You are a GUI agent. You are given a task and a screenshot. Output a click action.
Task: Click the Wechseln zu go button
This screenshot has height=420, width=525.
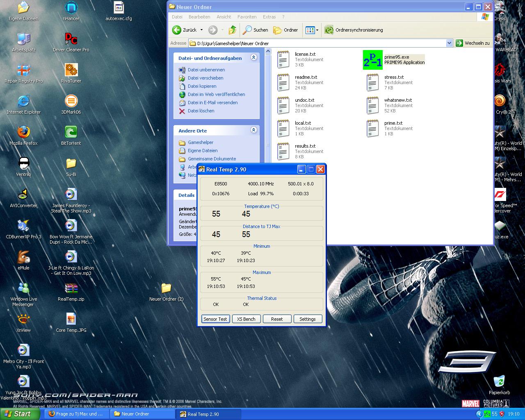click(473, 43)
